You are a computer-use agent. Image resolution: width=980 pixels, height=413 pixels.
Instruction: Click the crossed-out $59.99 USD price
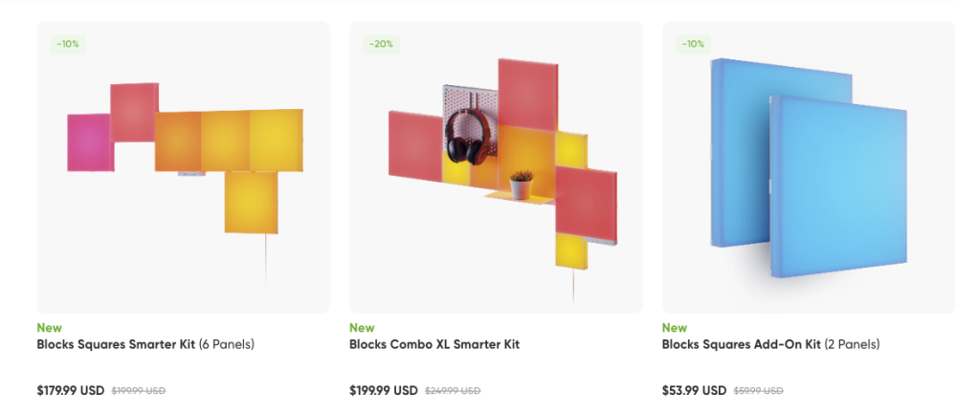pos(758,391)
